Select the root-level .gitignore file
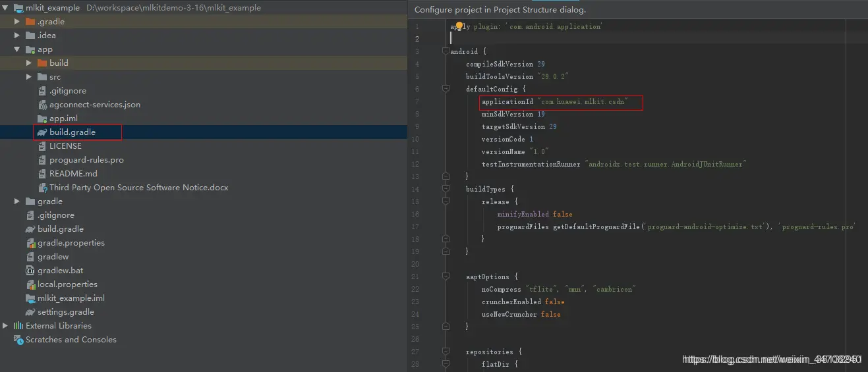This screenshot has height=372, width=868. coord(56,215)
